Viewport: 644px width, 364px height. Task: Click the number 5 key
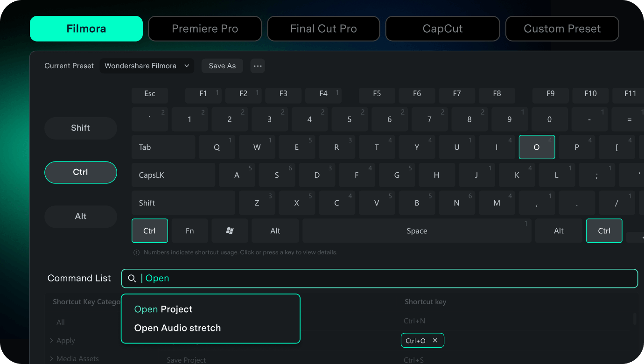point(350,119)
